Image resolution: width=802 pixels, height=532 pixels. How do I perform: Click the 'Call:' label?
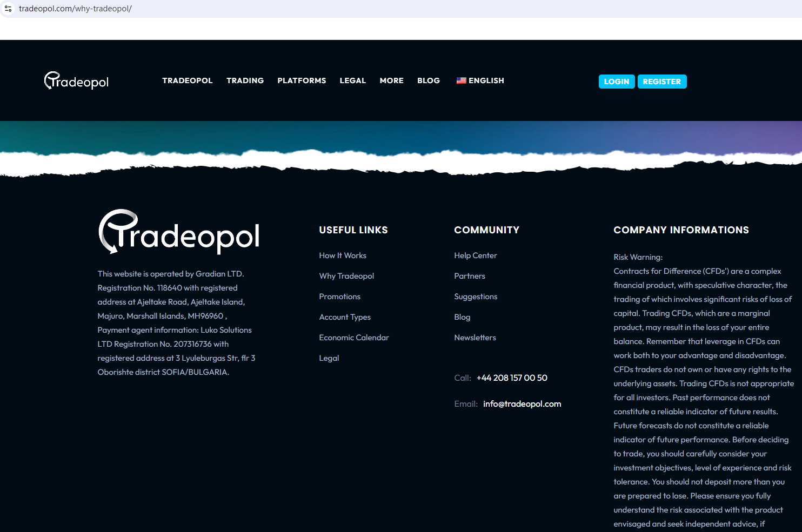tap(463, 378)
